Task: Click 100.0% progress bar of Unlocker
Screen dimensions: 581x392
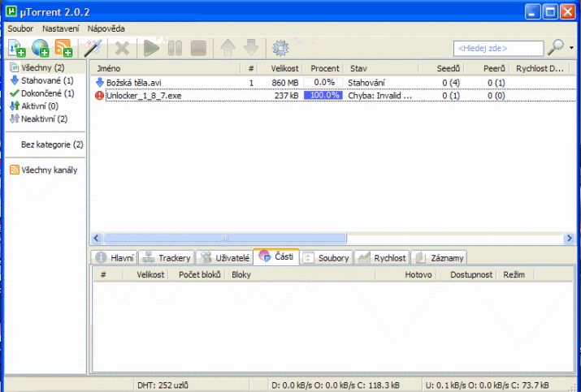Action: [x=323, y=95]
